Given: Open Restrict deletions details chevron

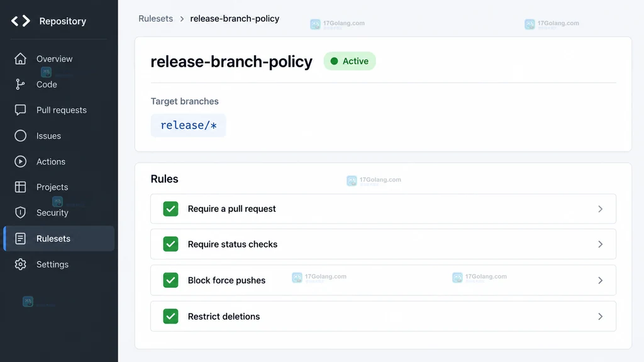Looking at the screenshot, I should point(600,317).
